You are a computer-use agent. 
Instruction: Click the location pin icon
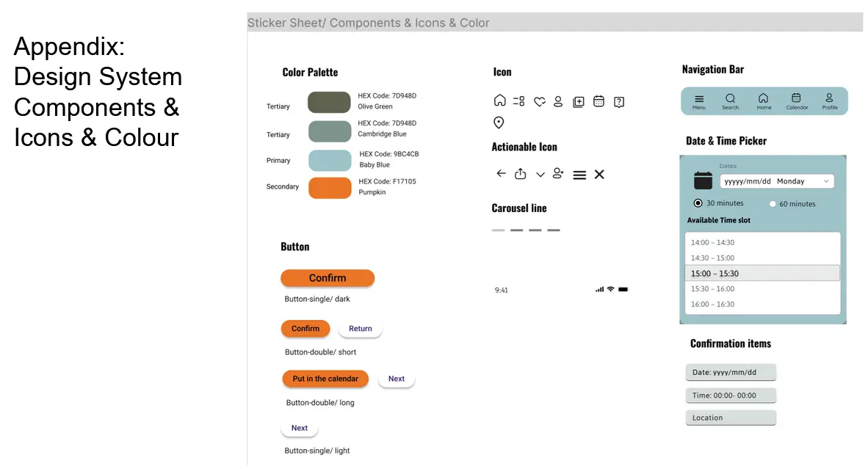[x=499, y=123]
